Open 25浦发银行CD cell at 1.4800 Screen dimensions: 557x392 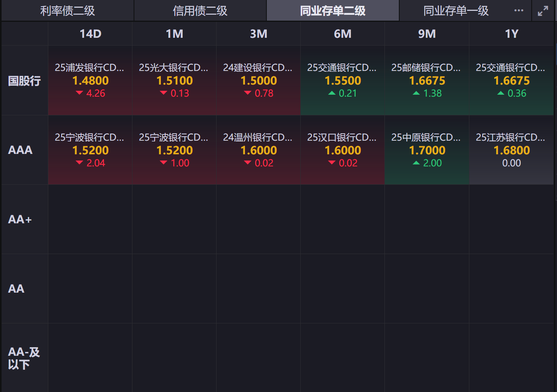90,81
